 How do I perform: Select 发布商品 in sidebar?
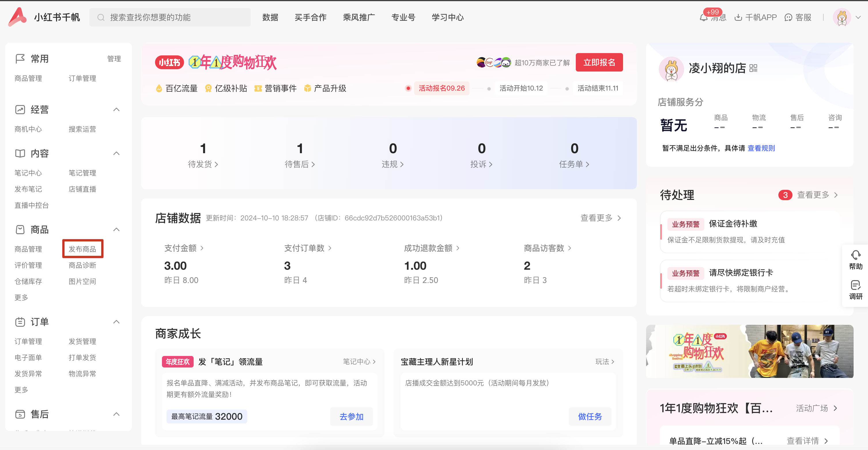pyautogui.click(x=82, y=249)
